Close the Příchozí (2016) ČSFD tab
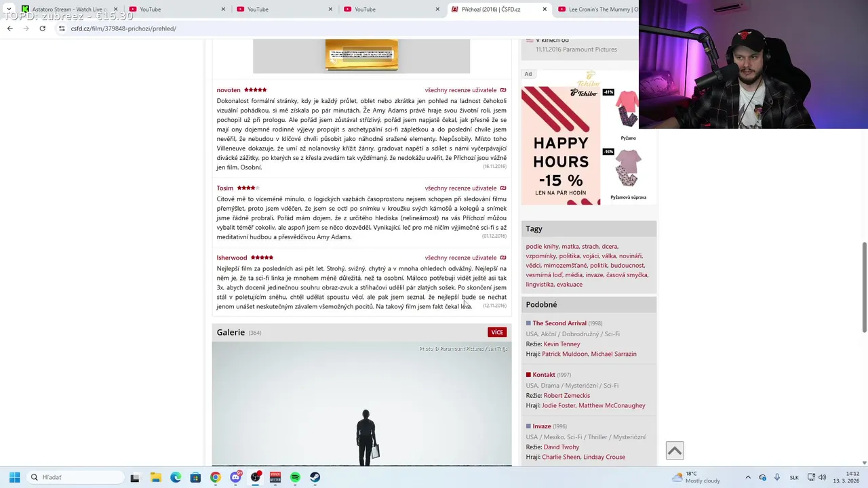 pos(545,9)
